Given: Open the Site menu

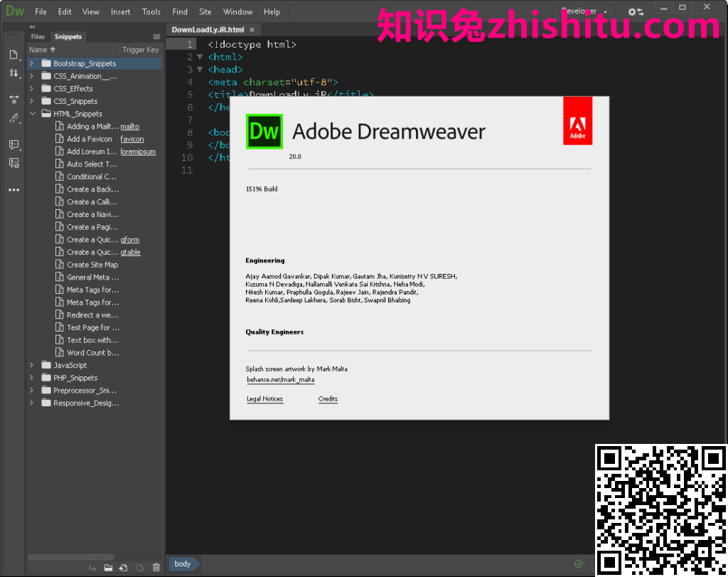Looking at the screenshot, I should click(205, 11).
